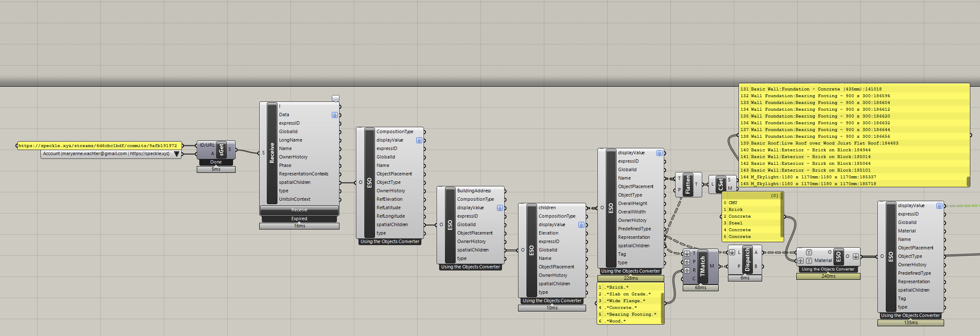
Task: Click the detach icon beside the Data output
Action: tap(334, 115)
